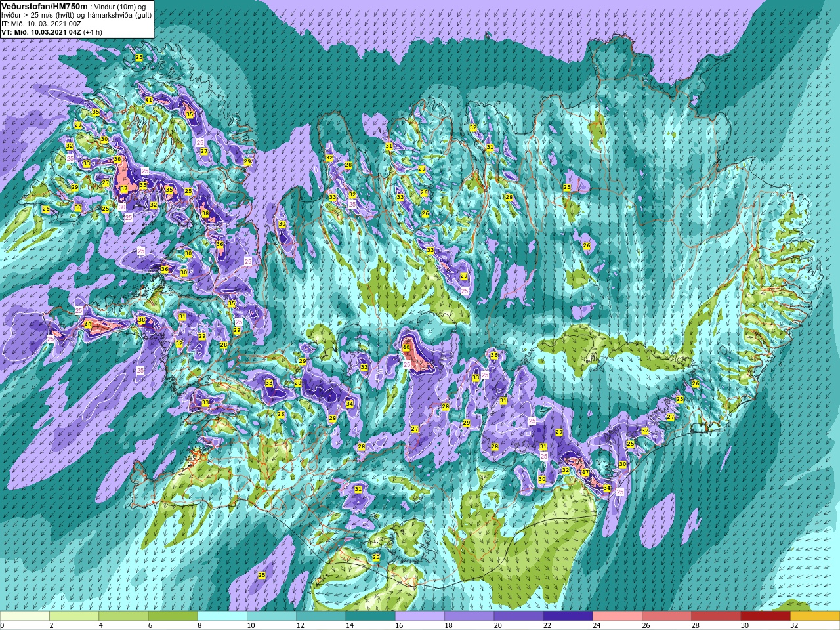Click the 'VT: Mið. 10.03.2021 04Z (+4 h)' line
This screenshot has width=840, height=630.
(x=52, y=31)
